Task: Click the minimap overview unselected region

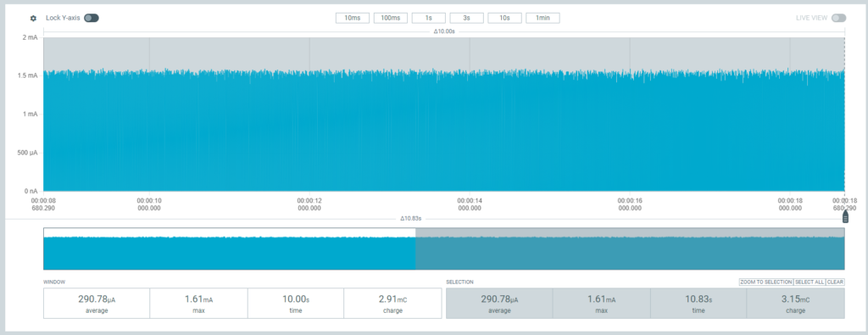Action: 229,248
